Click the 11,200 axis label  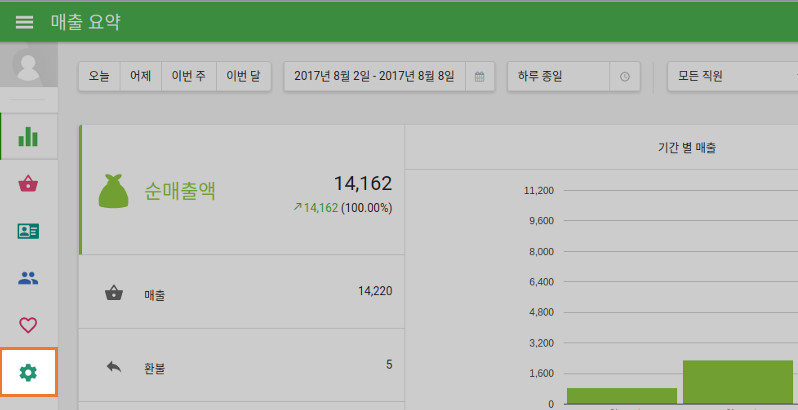tap(538, 191)
